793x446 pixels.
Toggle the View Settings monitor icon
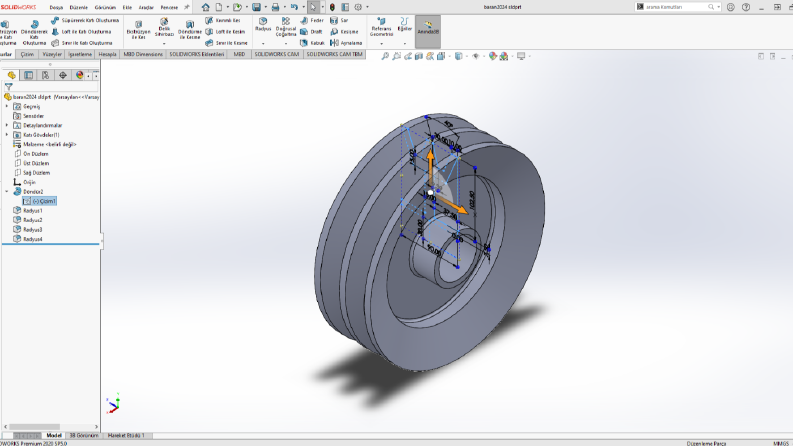pyautogui.click(x=521, y=56)
